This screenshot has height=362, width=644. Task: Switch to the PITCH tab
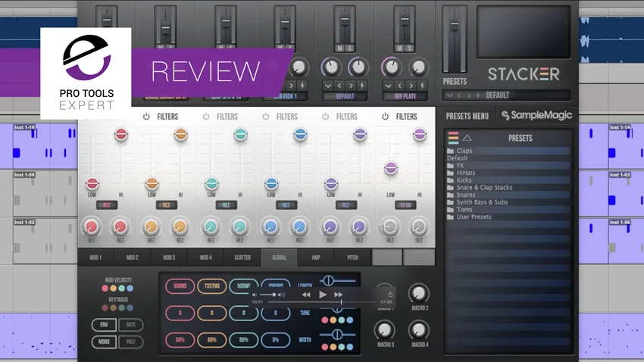point(353,257)
